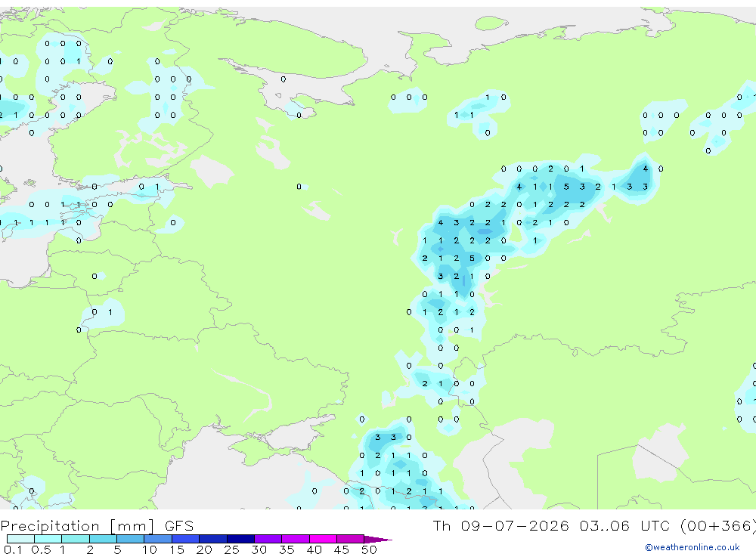Click the "Precipitation" title text
Screen dimensions: 756x554
[x=50, y=526]
